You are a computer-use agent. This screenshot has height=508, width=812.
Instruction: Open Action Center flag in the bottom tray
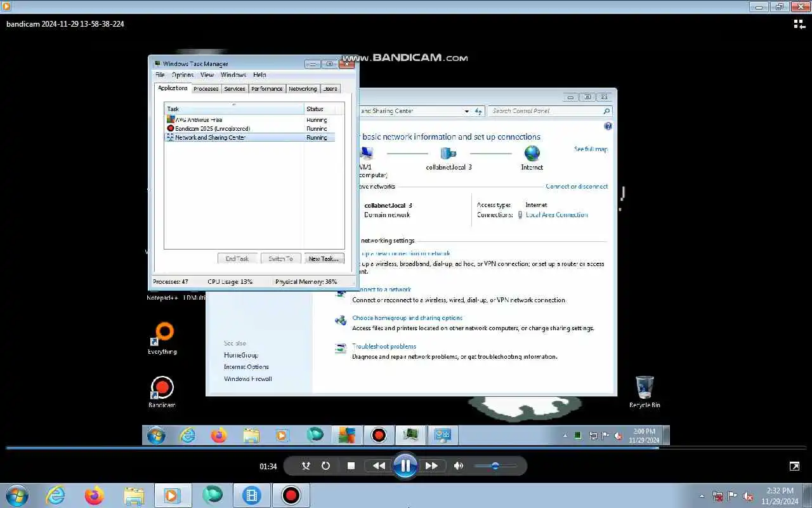(x=733, y=496)
